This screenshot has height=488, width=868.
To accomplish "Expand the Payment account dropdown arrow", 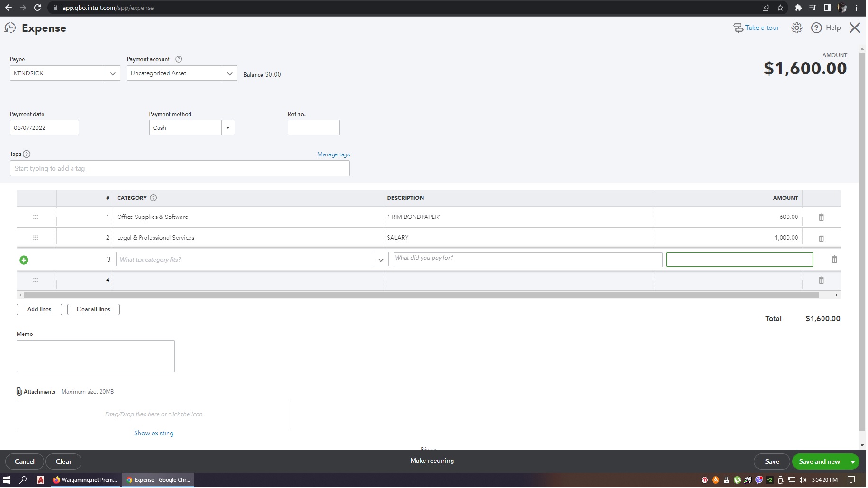I will [x=230, y=74].
